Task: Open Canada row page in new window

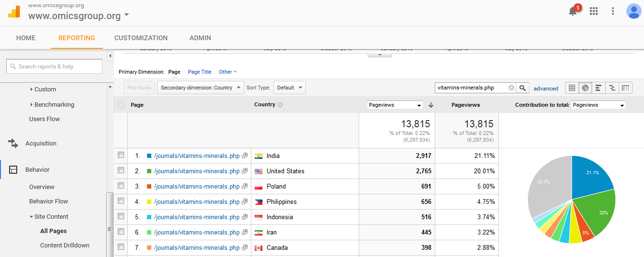Action: tap(245, 248)
